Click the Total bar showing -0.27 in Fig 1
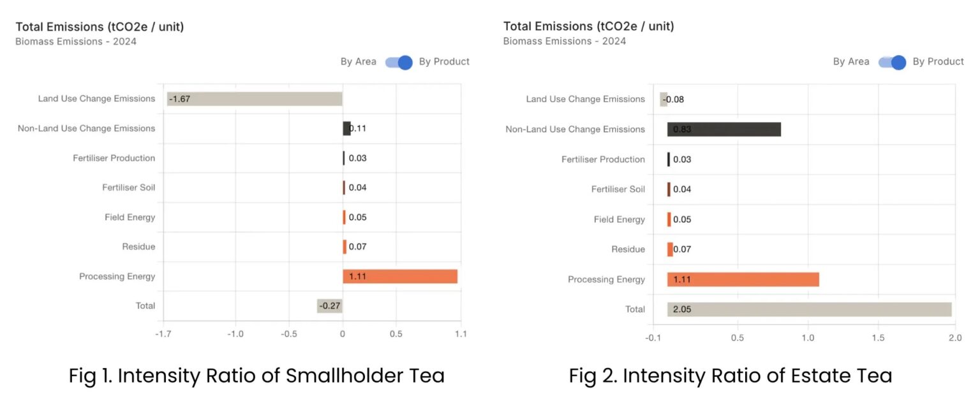This screenshot has width=980, height=412. coord(330,306)
